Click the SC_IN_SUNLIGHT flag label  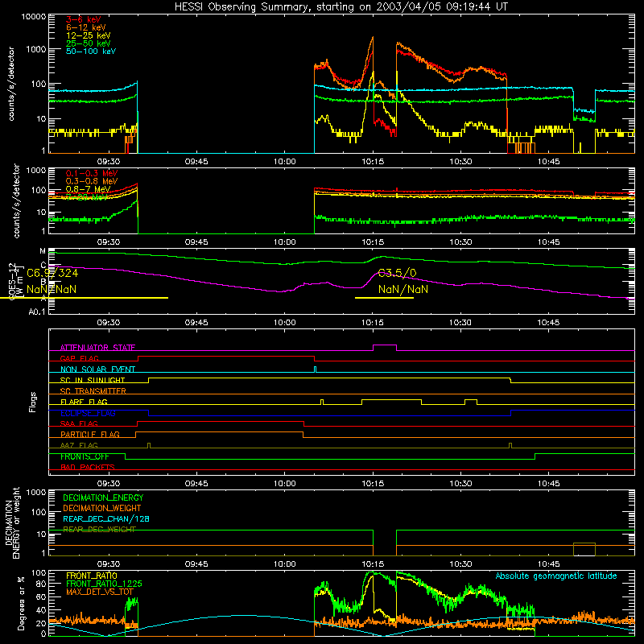[93, 380]
